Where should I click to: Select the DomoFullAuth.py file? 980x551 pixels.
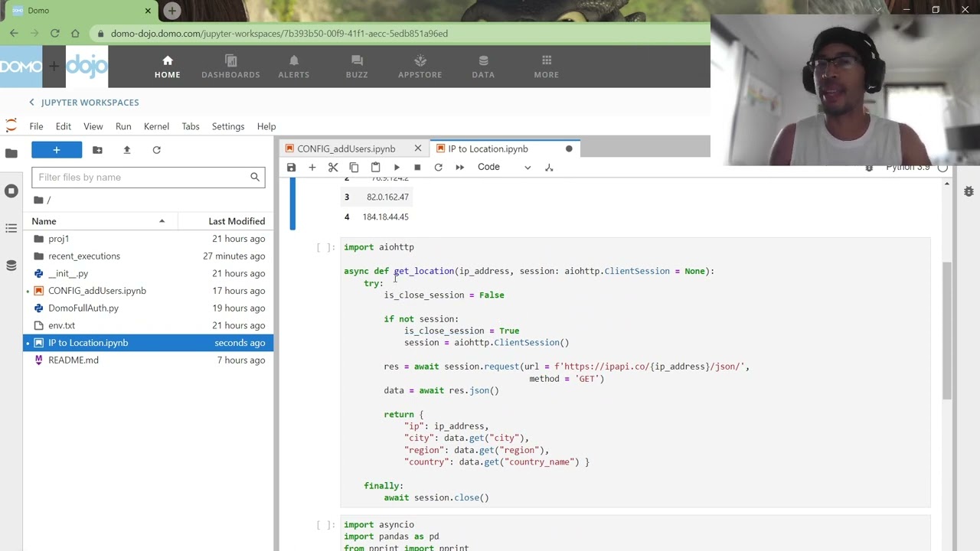149,308
